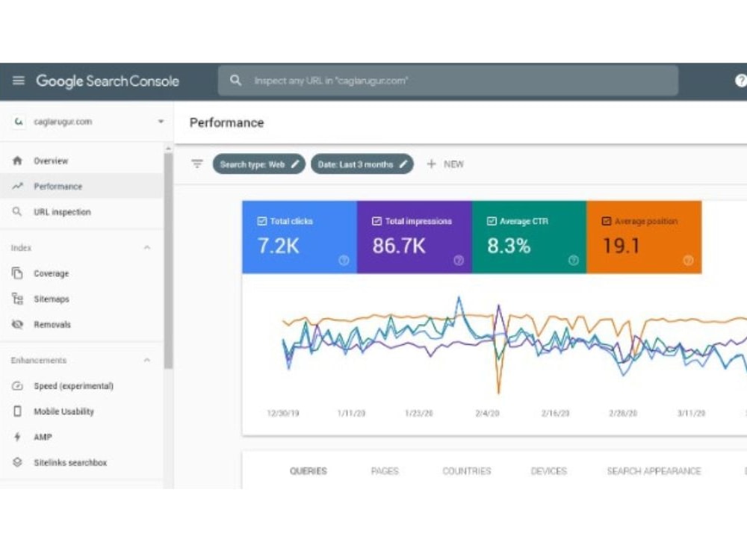Viewport: 747px width, 560px height.
Task: Click the Sitelinks searchbox layers icon
Action: click(x=17, y=462)
